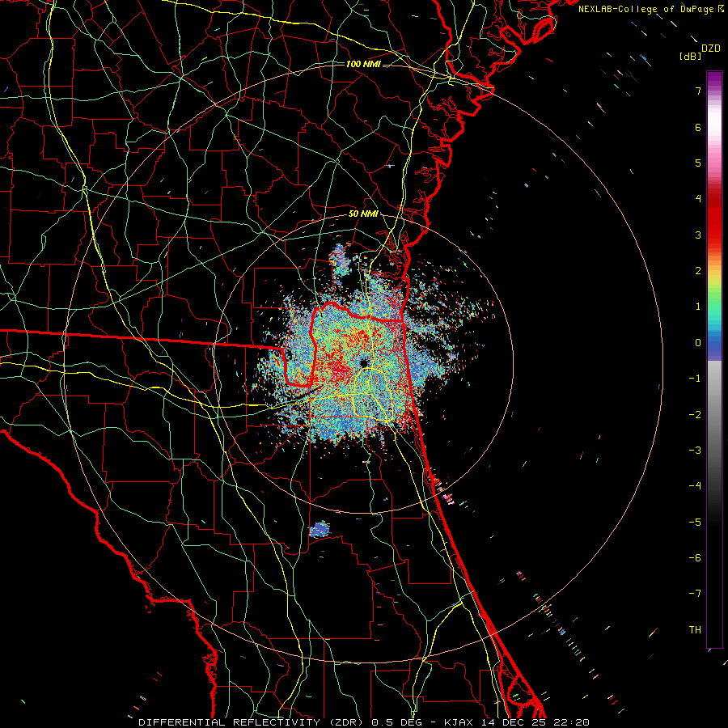Click the -5 value on the color scale
Viewport: 728px width, 728px height.
click(x=695, y=523)
